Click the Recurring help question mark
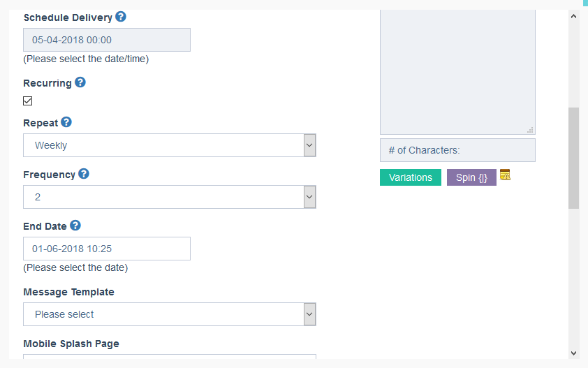Viewport: 588px width, 368px height. (x=80, y=82)
